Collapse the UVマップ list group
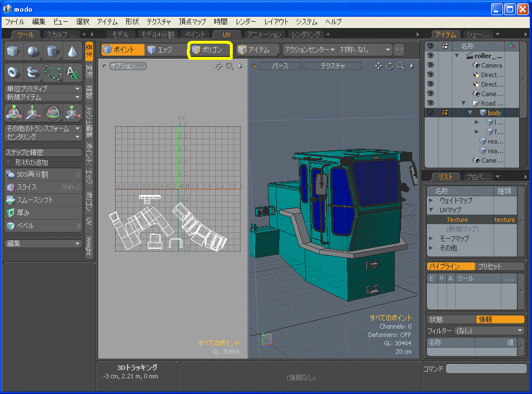532x394 pixels. point(431,210)
